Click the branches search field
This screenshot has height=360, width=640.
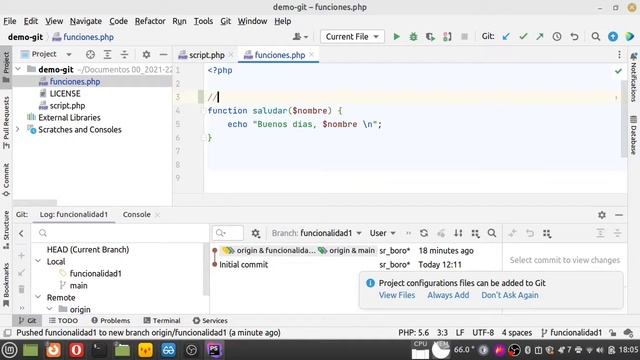[121, 233]
